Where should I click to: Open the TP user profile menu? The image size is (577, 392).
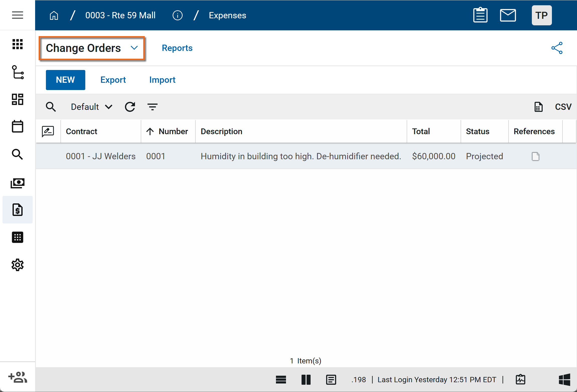point(541,15)
